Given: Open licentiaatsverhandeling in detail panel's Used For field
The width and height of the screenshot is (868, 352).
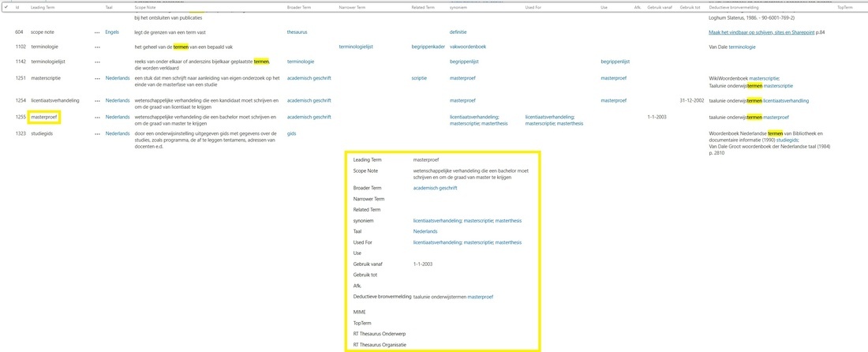Looking at the screenshot, I should [x=437, y=242].
